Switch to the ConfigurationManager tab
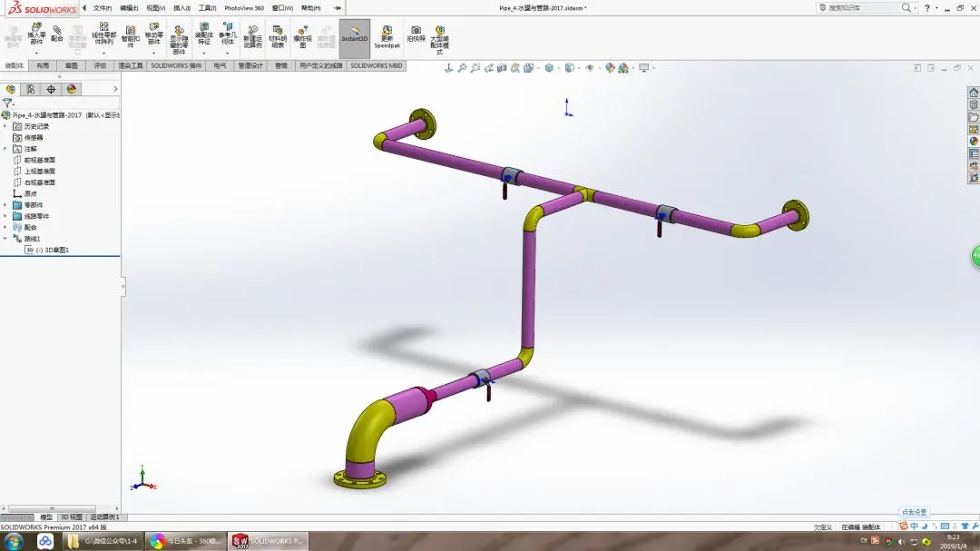 51,90
